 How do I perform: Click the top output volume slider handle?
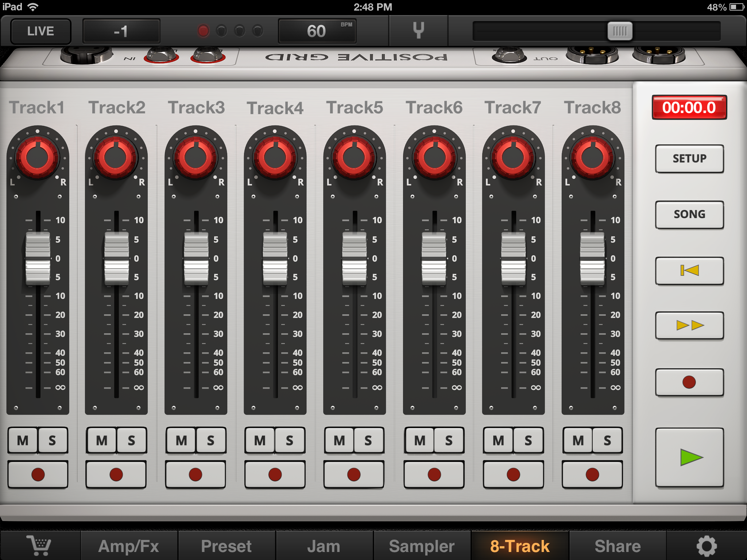(x=620, y=31)
